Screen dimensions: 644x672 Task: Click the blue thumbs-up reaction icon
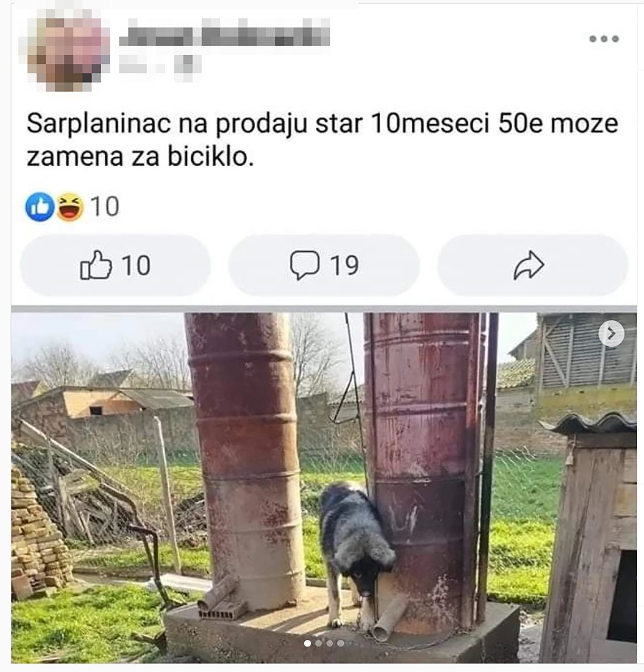pyautogui.click(x=40, y=207)
